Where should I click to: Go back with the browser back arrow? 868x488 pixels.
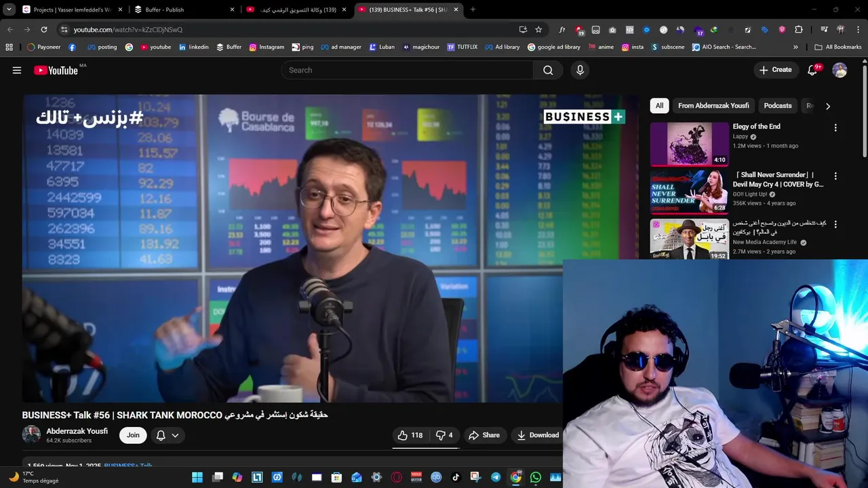pos(10,29)
